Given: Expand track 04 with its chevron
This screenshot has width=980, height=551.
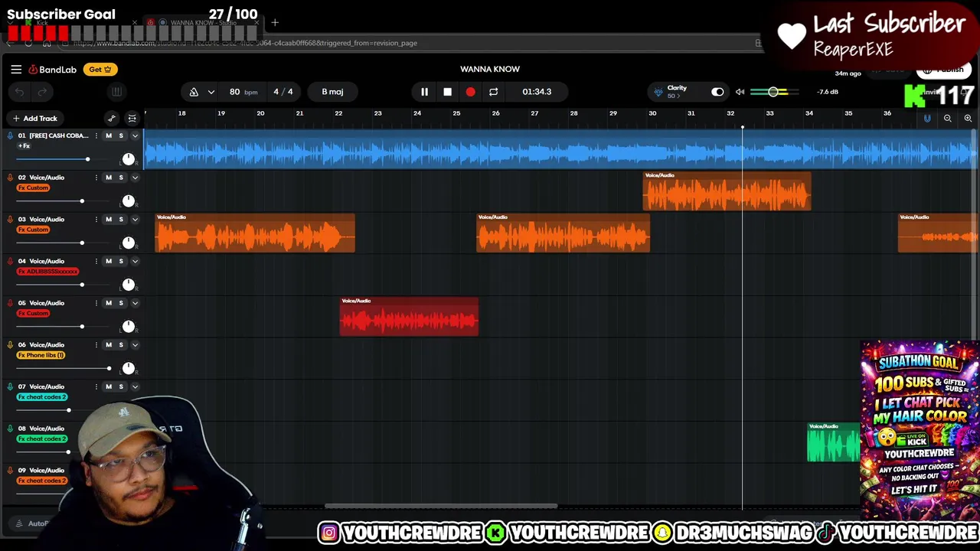Looking at the screenshot, I should click(x=135, y=261).
